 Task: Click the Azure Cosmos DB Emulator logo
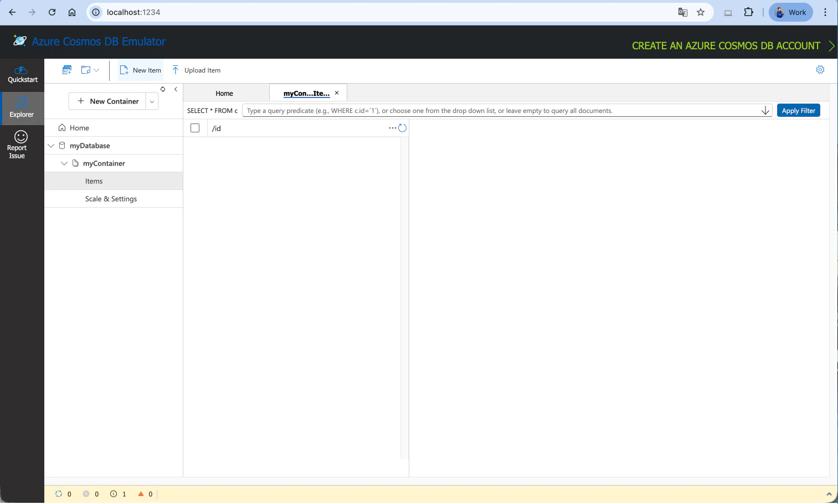pyautogui.click(x=20, y=41)
